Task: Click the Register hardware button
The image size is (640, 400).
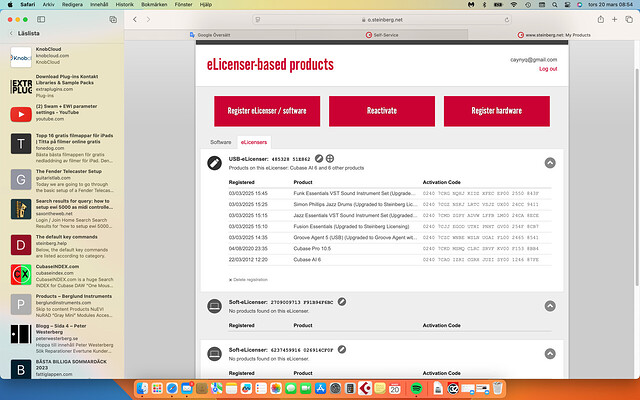Action: click(x=497, y=111)
